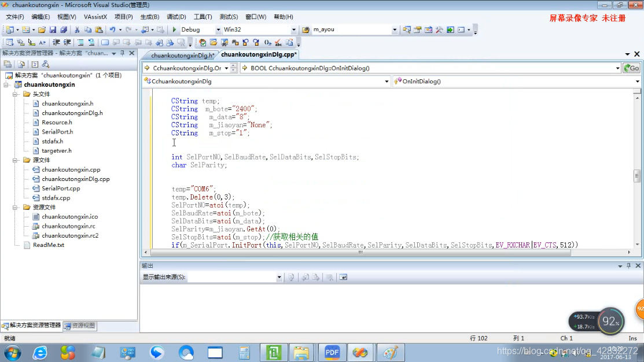Undo the last edit
Image resolution: width=644 pixels, height=362 pixels.
pyautogui.click(x=112, y=29)
